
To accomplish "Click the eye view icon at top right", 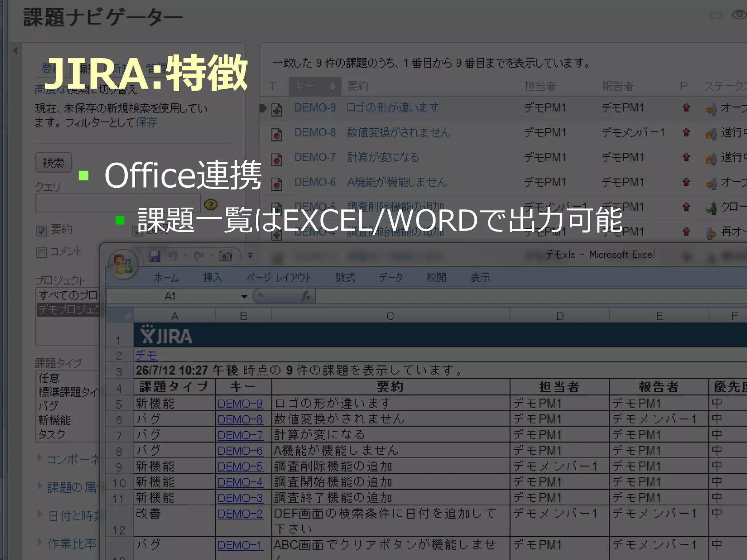I will [x=739, y=15].
